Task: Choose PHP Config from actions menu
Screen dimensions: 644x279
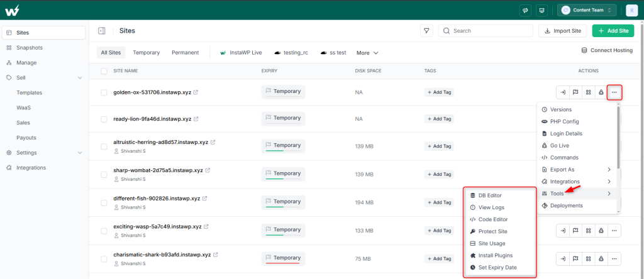Action: [577, 121]
